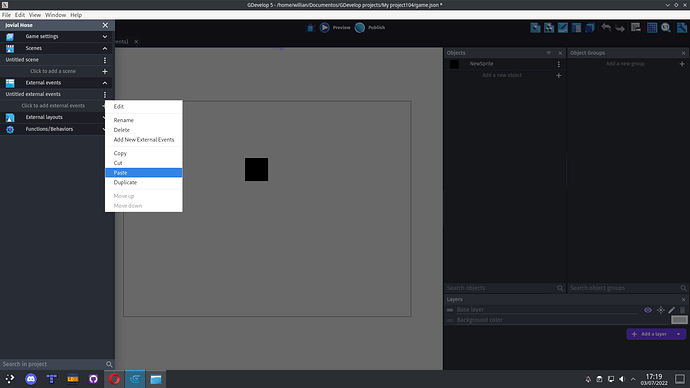Toggle the grid toolbar icon
The image size is (690, 388).
652,28
